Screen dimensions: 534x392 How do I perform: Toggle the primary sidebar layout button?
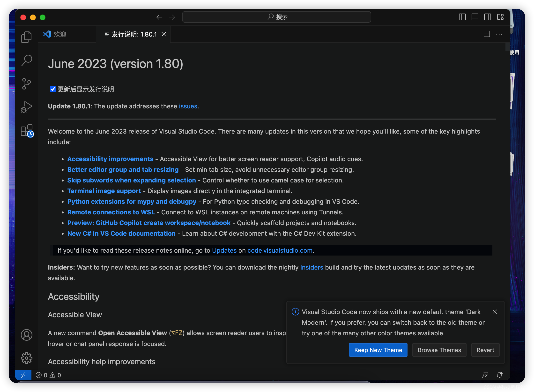point(462,17)
